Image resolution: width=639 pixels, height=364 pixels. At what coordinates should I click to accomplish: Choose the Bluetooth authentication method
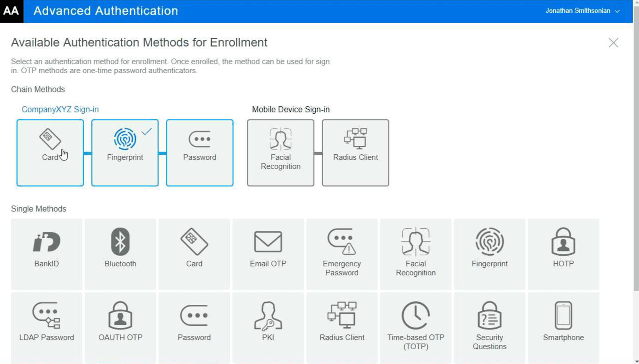120,254
